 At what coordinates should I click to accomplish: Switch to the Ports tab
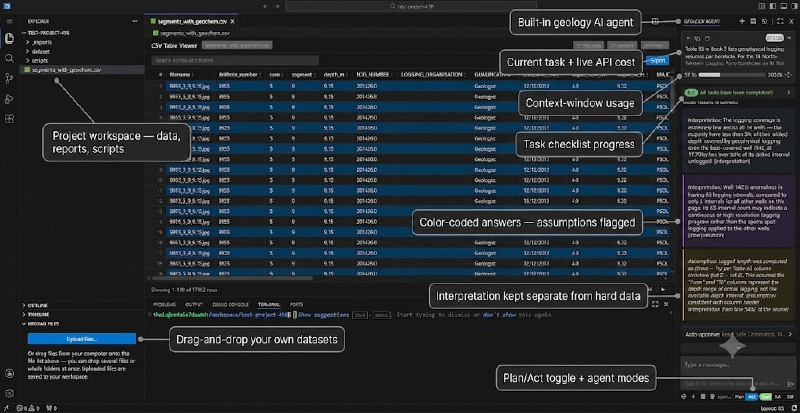[296, 304]
